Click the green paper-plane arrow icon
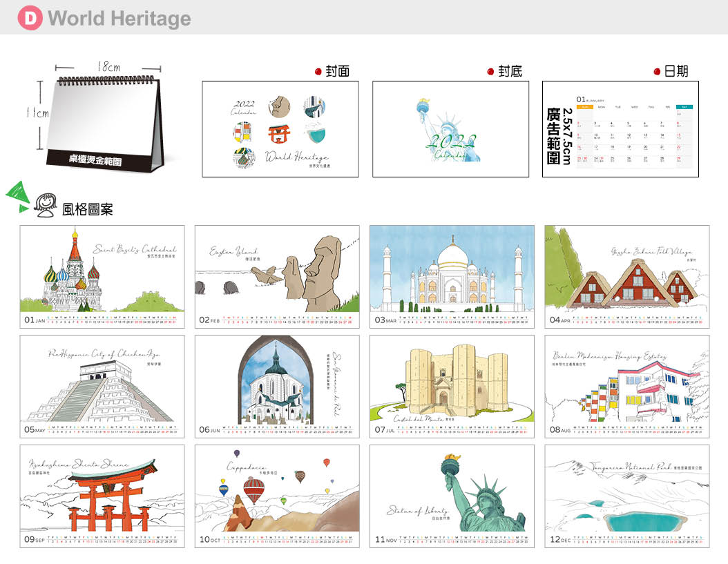This screenshot has height=564, width=728. 18,197
